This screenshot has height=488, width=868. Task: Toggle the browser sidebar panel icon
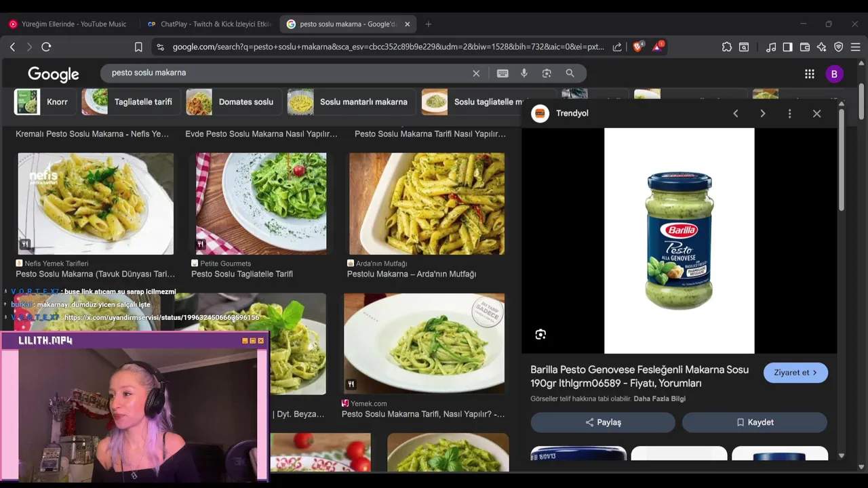(787, 47)
